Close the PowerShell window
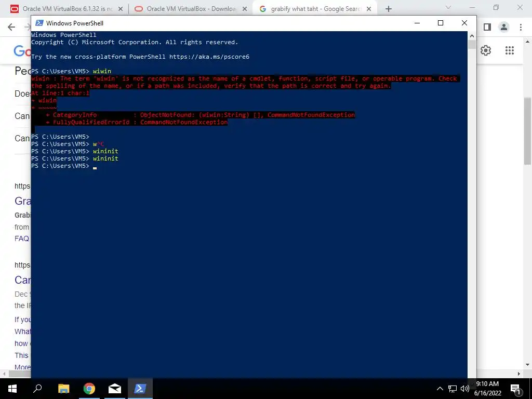532x399 pixels. (464, 23)
